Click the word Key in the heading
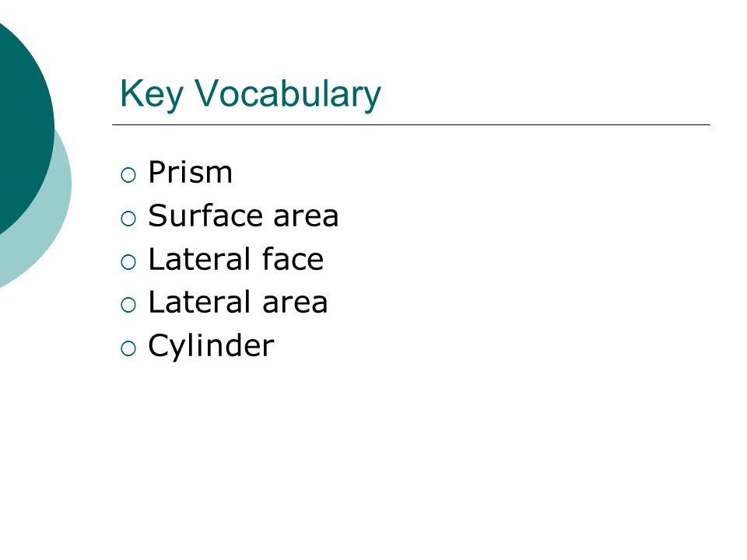This screenshot has width=747, height=560. click(x=152, y=94)
